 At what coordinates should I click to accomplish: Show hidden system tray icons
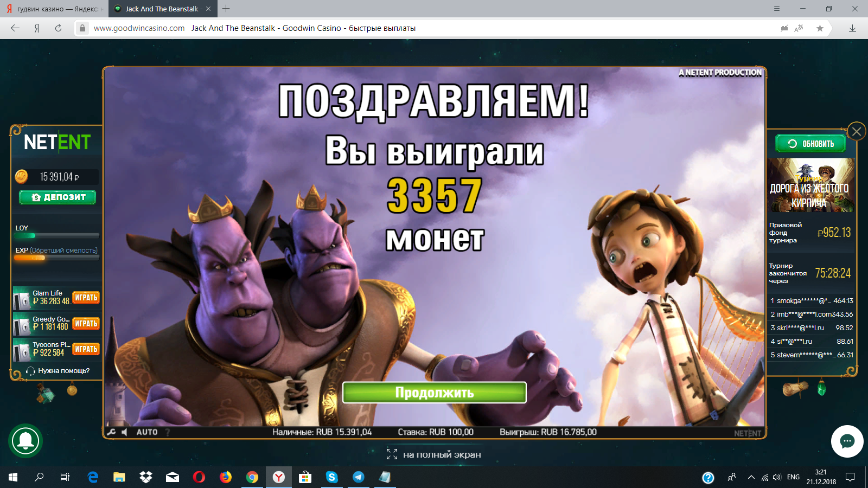751,477
